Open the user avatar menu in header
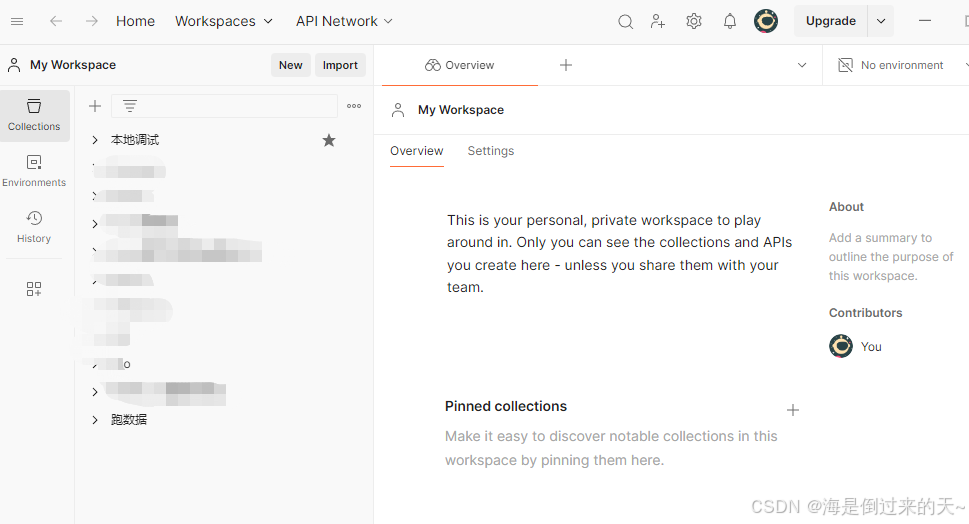 (x=766, y=21)
